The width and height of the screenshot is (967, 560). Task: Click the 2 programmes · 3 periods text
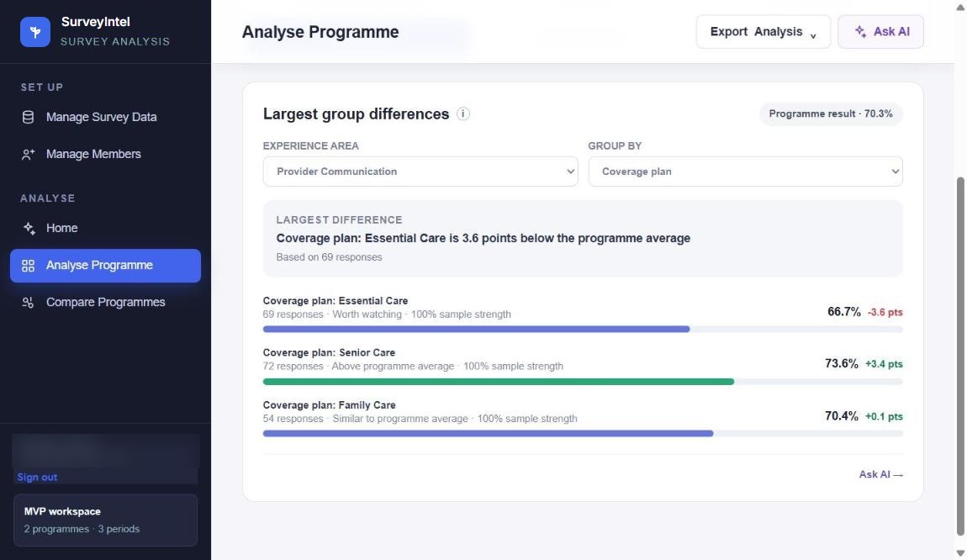click(82, 529)
